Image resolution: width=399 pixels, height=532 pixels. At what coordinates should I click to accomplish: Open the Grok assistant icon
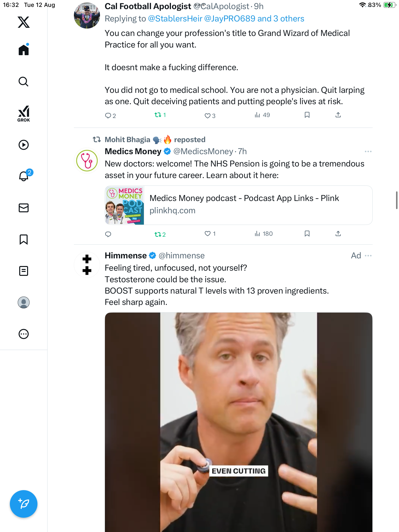pos(24,113)
